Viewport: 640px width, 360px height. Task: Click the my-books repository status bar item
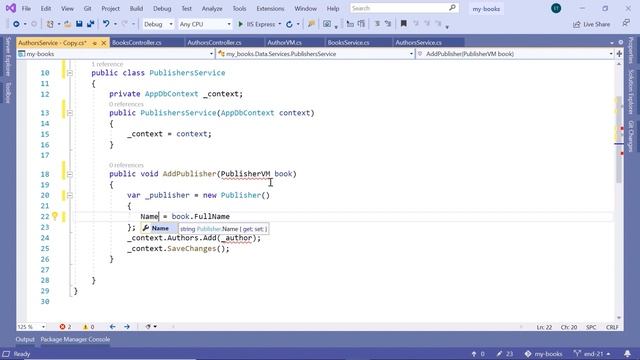pyautogui.click(x=543, y=354)
